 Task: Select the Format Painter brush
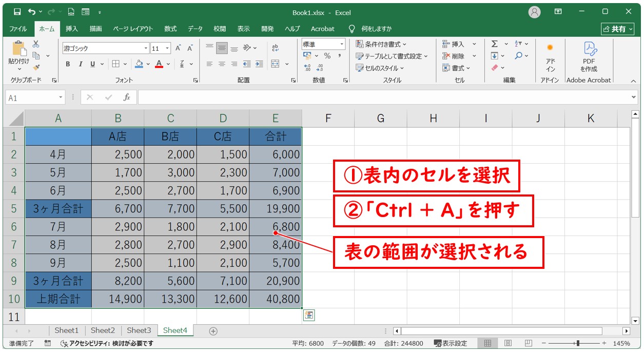pos(36,67)
